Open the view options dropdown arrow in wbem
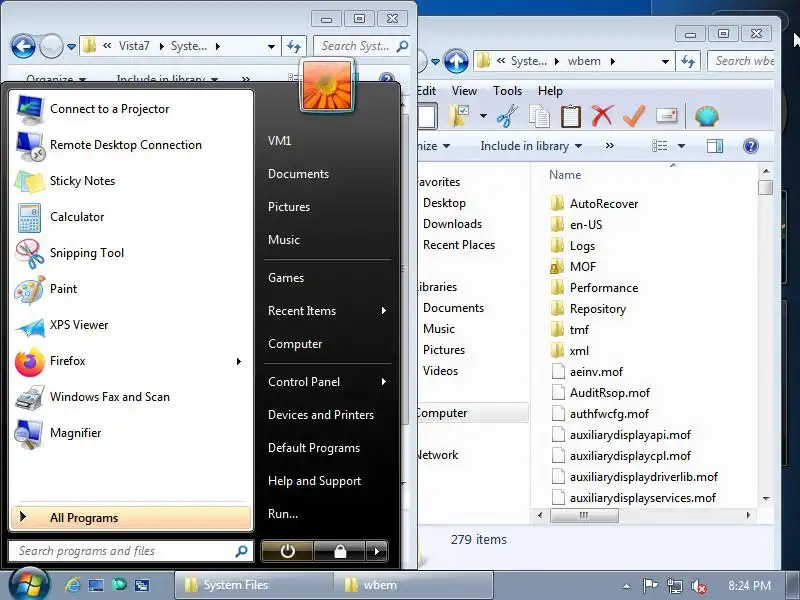The image size is (800, 600). 681,146
